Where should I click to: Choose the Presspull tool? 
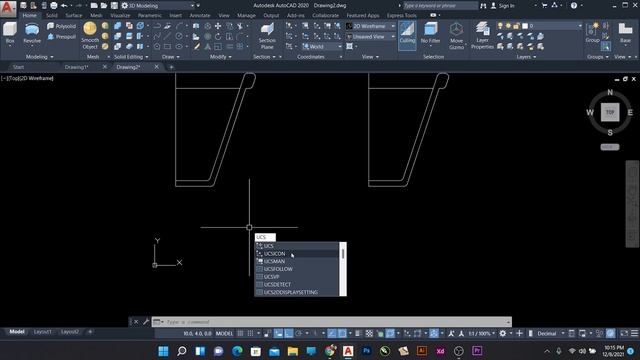(x=62, y=37)
